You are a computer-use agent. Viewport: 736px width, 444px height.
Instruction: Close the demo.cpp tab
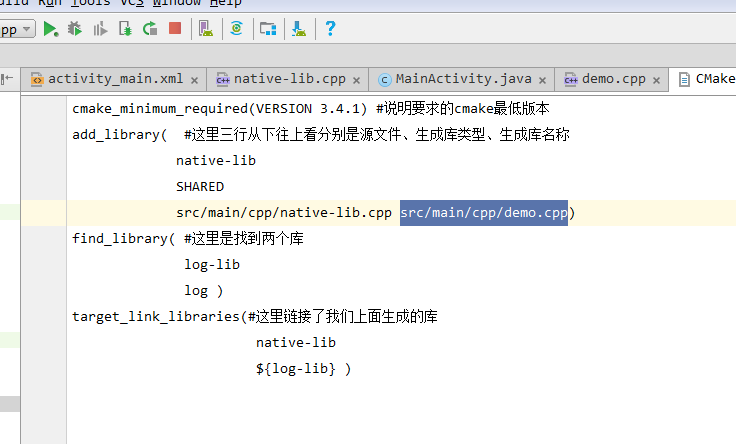pyautogui.click(x=656, y=80)
